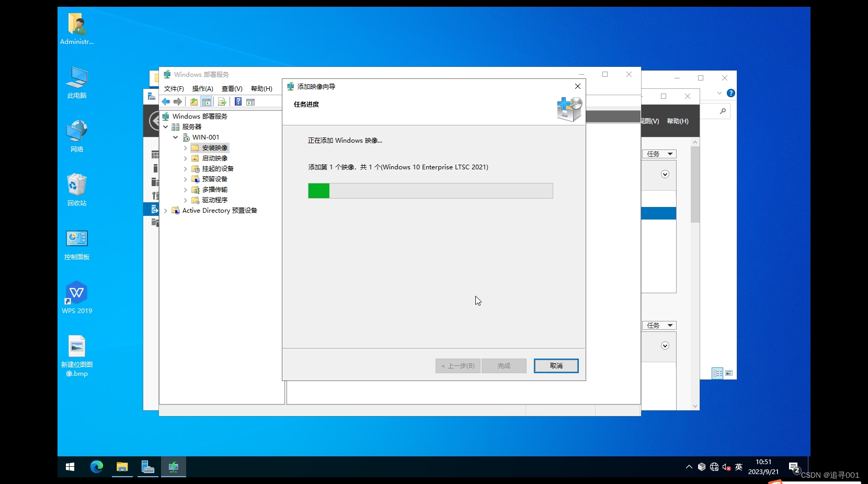Open the bottom 任务 dropdown in Server Manager
Viewport: 868px width, 484px height.
click(x=659, y=326)
